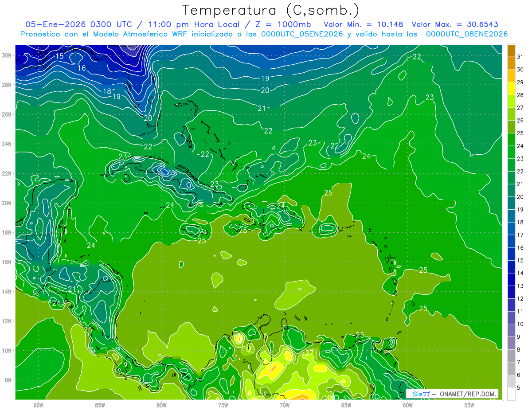This screenshot has height=411, width=532.
Task: Click the '0000UTC_08ENE2026' valid-until time
Action: [x=466, y=34]
